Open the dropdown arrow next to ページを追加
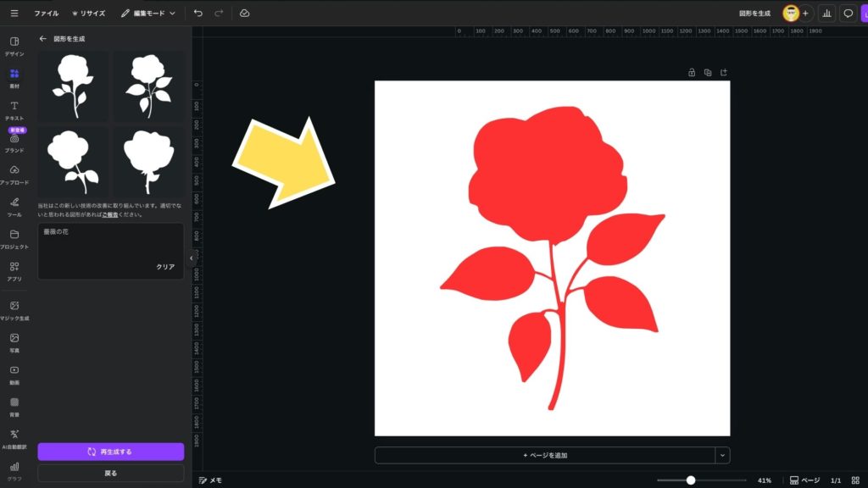The height and width of the screenshot is (488, 868). (722, 455)
